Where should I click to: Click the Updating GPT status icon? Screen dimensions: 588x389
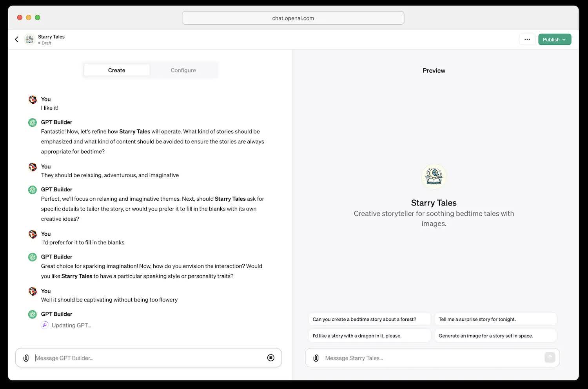tap(45, 325)
